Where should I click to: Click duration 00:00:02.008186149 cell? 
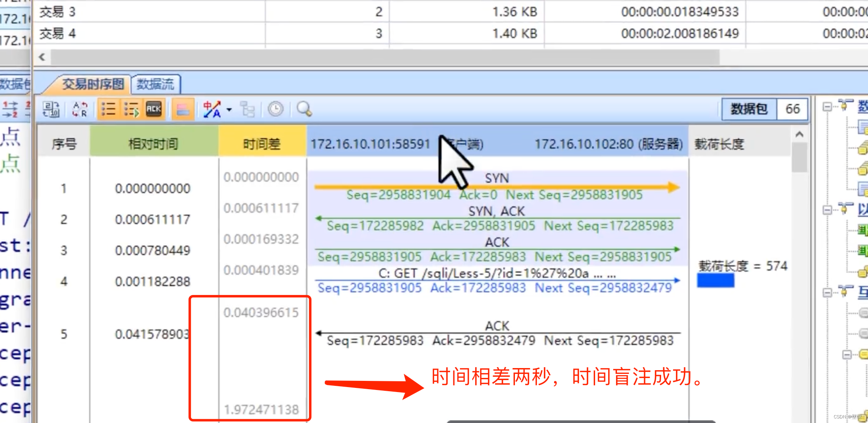tap(680, 33)
